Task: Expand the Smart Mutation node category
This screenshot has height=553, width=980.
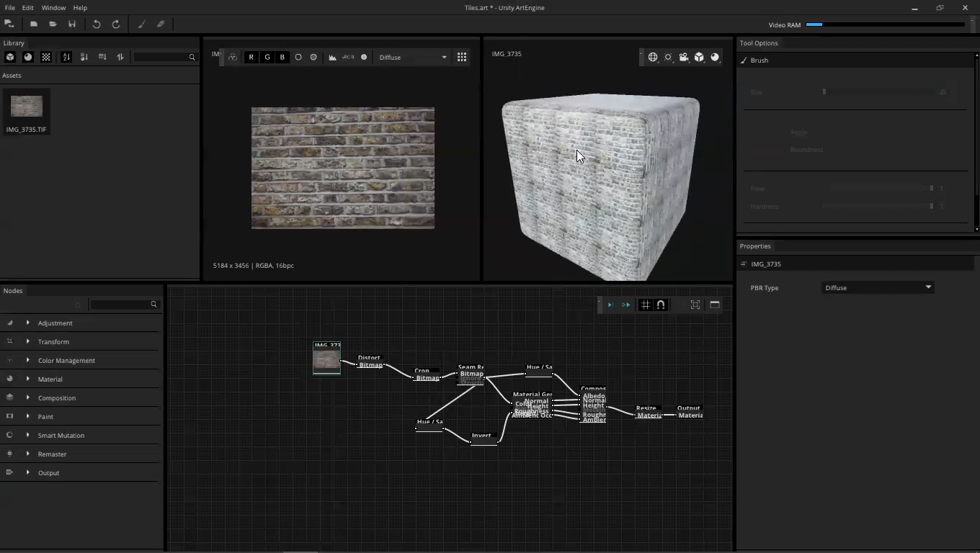Action: tap(28, 435)
